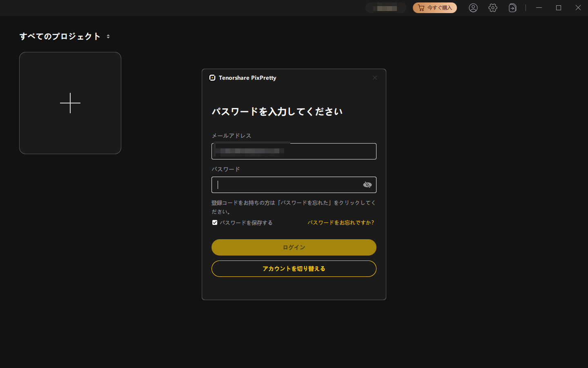Minimize the application window
Image resolution: width=588 pixels, height=368 pixels.
pyautogui.click(x=539, y=8)
